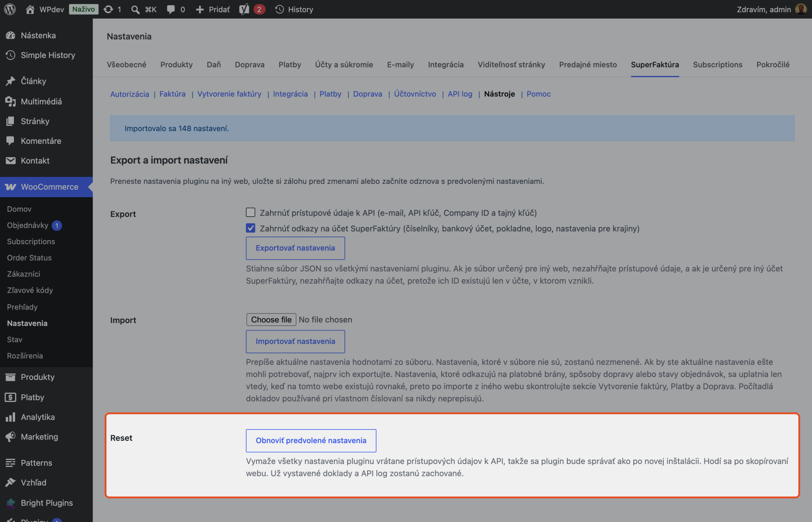
Task: Open the Yoast SEO icon in admin bar
Action: point(244,9)
